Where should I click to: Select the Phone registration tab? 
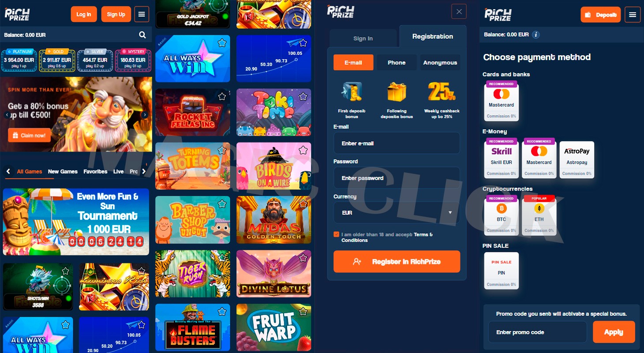point(397,63)
